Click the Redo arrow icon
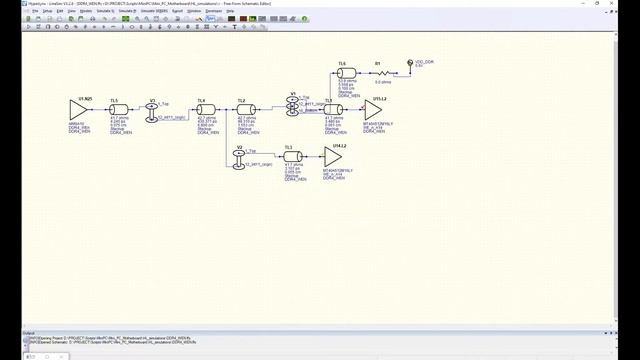Image resolution: width=640 pixels, height=360 pixels. (x=114, y=19)
